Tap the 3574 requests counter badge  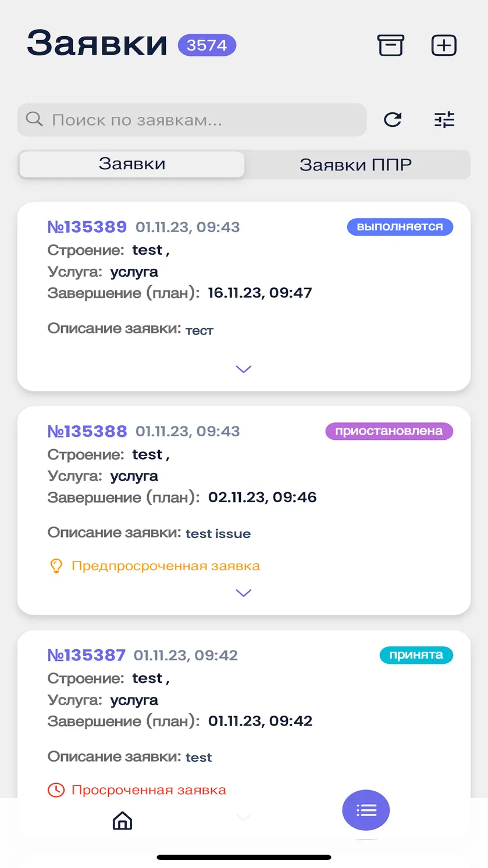(207, 45)
